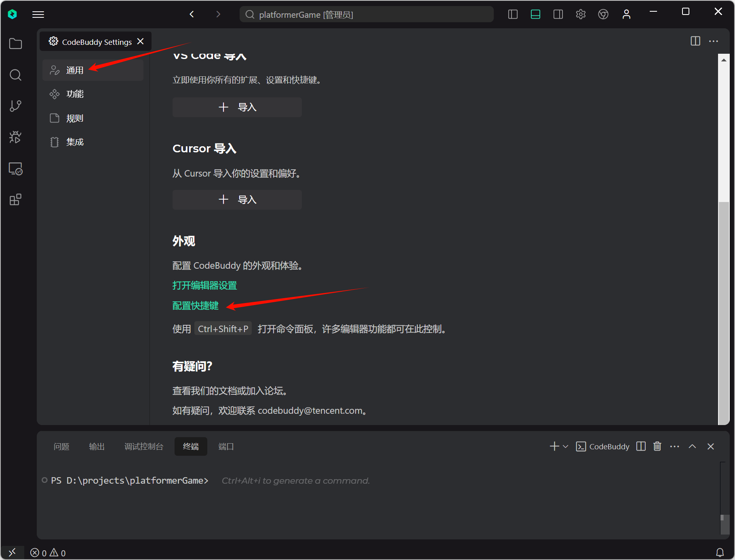The width and height of the screenshot is (735, 560).
Task: Open Source Control view
Action: coord(15,106)
